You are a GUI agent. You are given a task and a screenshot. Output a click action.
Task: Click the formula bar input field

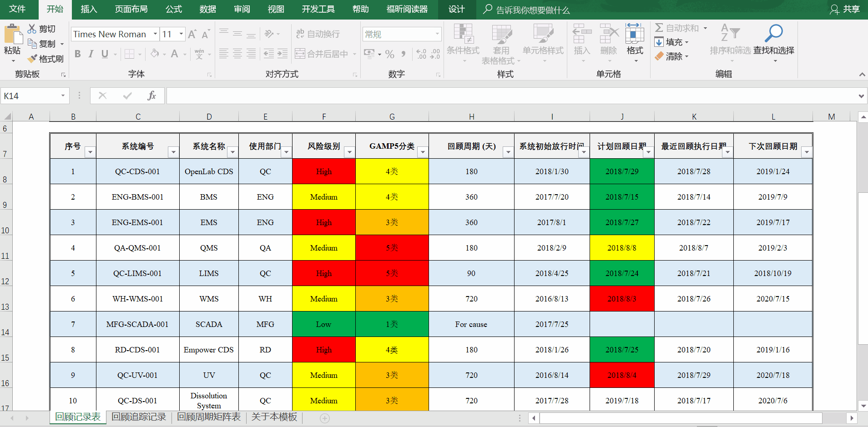(512, 95)
